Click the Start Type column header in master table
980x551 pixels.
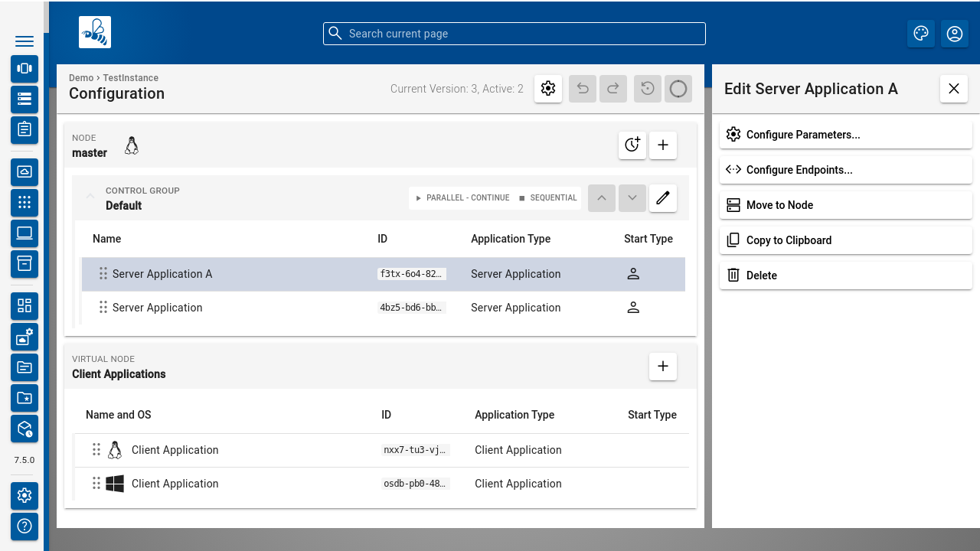tap(648, 239)
